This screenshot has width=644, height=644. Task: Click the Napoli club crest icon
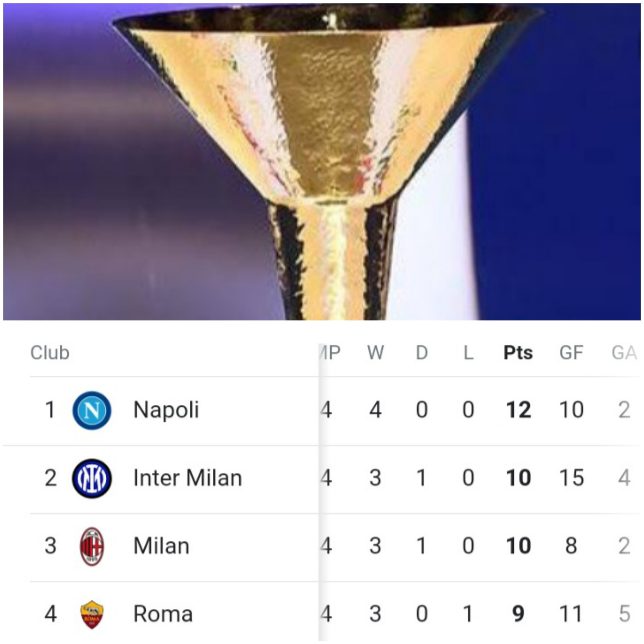point(92,410)
